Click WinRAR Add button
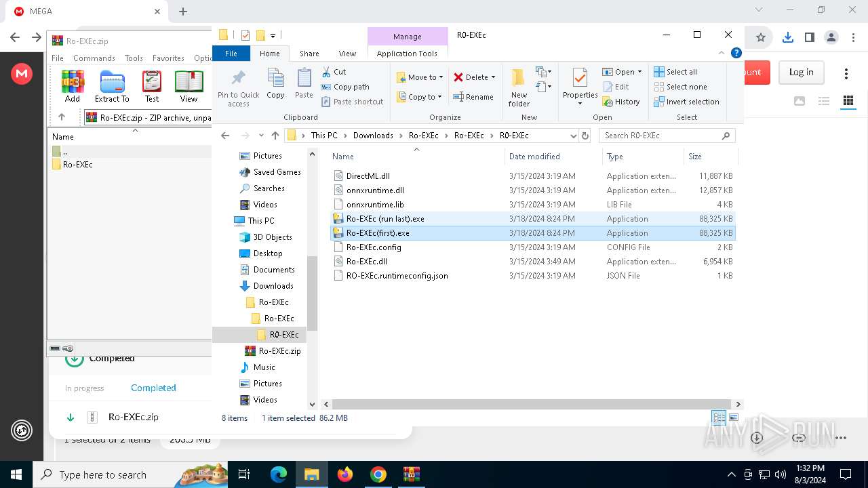Viewport: 868px width, 488px height. tap(73, 87)
